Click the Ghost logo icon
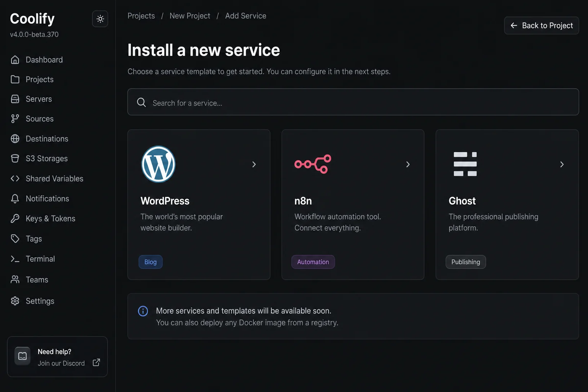 click(x=465, y=164)
